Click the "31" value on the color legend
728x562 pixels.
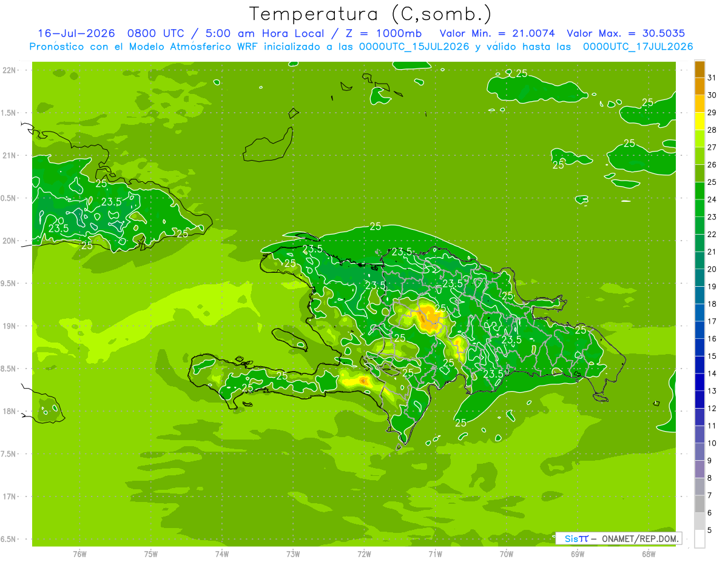pos(712,78)
